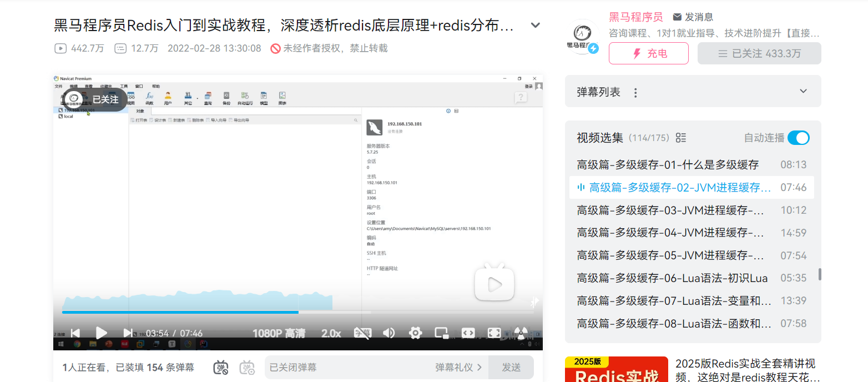Open the 弹幕礼仪 etiquette link

point(458,368)
